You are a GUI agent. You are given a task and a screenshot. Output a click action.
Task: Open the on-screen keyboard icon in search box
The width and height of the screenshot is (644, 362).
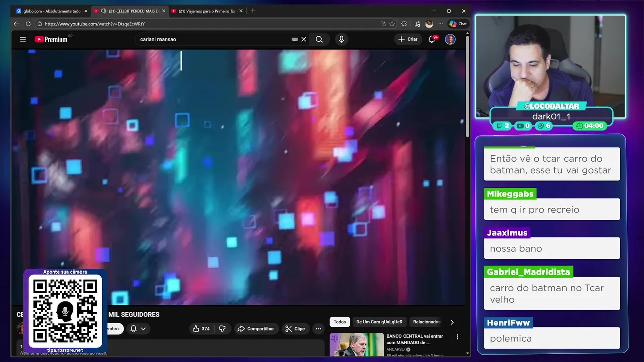tap(295, 39)
